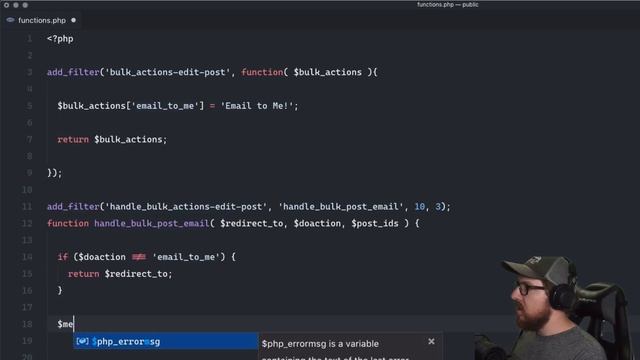Close the $php_errormsg description popup

(x=431, y=341)
